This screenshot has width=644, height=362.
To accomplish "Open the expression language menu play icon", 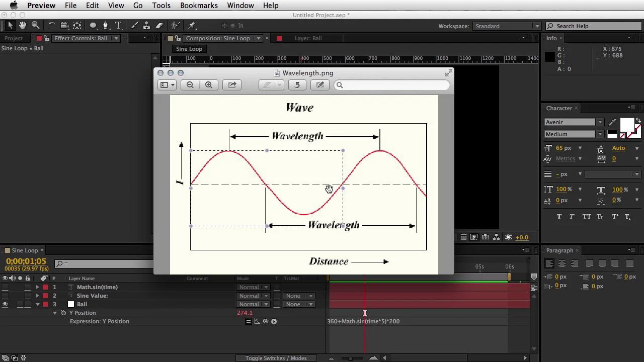I will 274,321.
